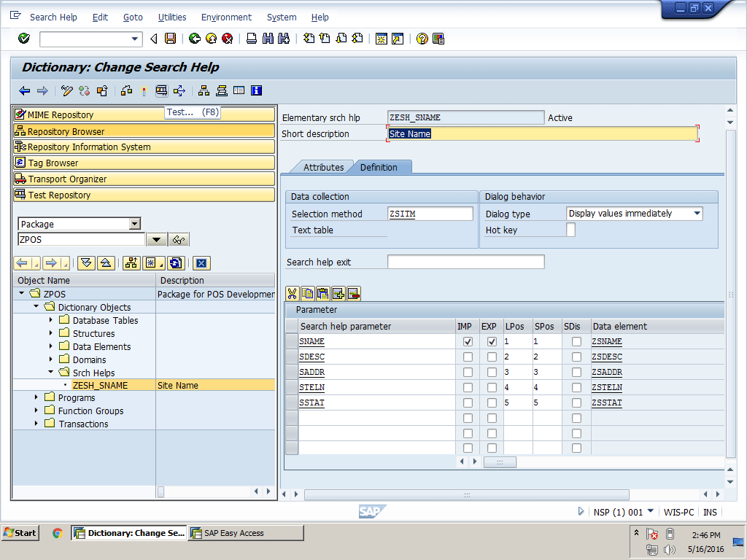
Task: Enable the EXP checkbox for SDESC
Action: point(492,357)
